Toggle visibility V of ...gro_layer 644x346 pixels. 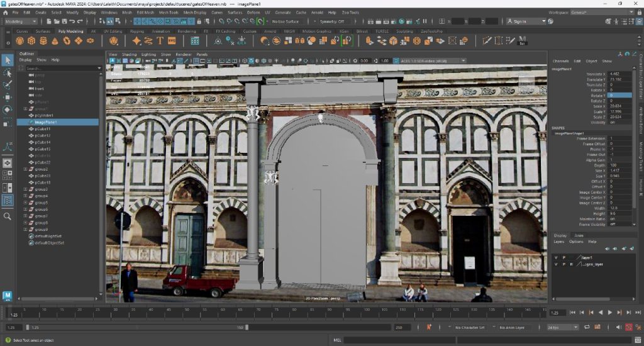pos(556,264)
